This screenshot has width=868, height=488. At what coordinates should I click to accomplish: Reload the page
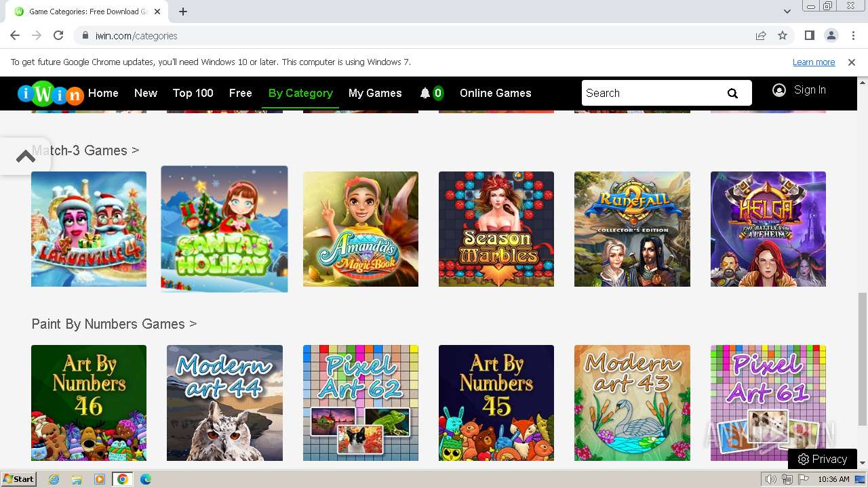pyautogui.click(x=58, y=36)
